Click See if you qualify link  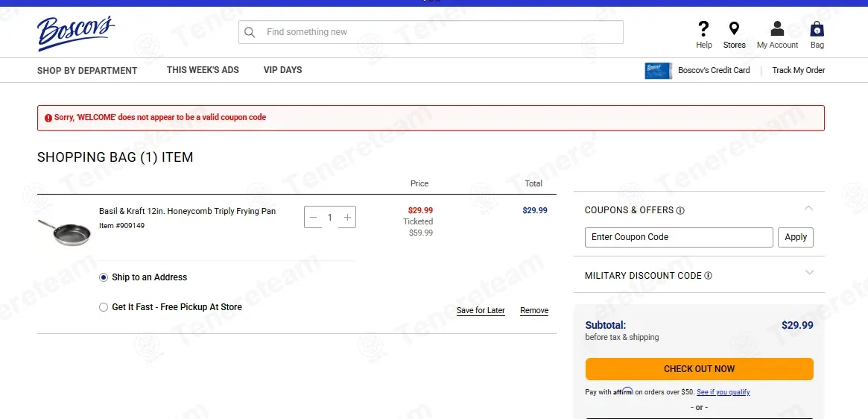[723, 392]
